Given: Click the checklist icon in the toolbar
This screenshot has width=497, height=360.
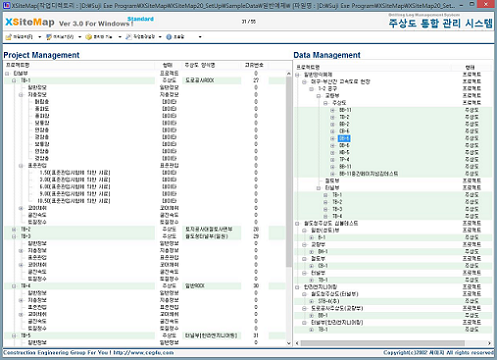Looking at the screenshot, I should (49, 37).
